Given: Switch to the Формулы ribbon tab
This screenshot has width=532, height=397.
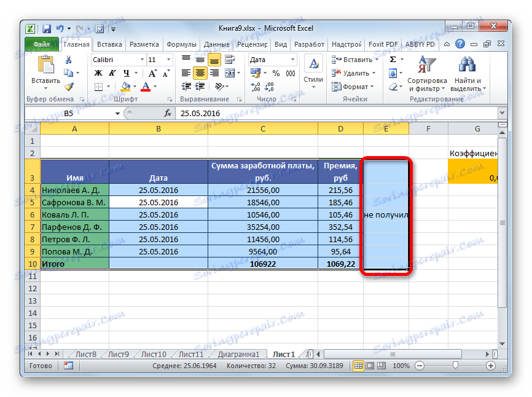Looking at the screenshot, I should (181, 44).
